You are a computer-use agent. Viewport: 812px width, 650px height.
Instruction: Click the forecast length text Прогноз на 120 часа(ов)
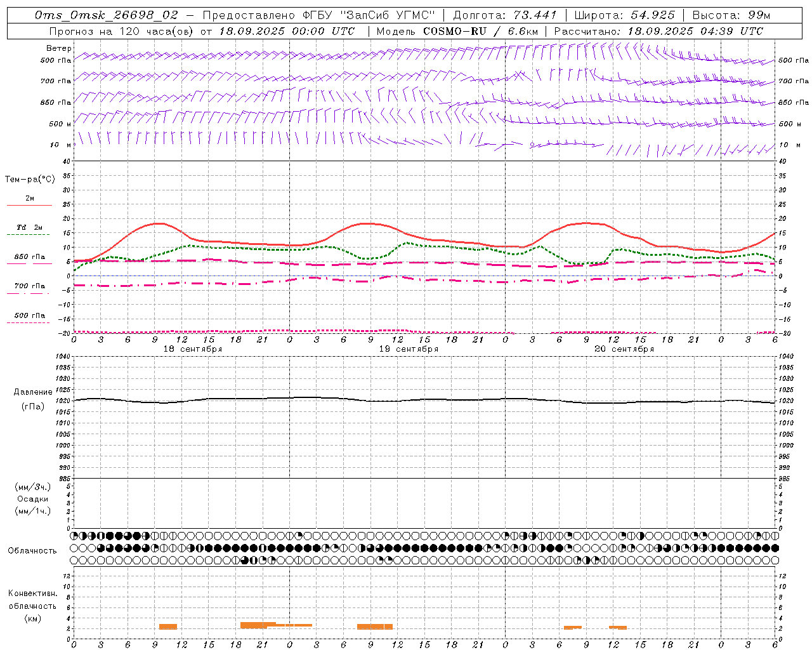122,31
